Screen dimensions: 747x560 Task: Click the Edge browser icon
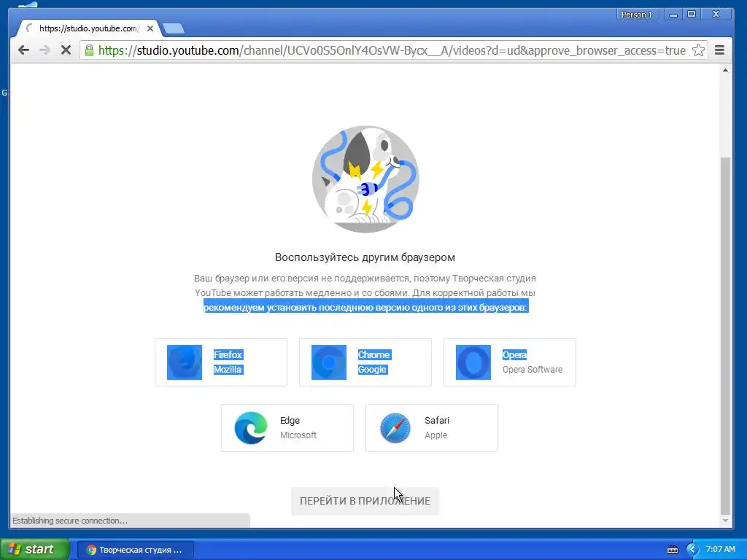(x=251, y=428)
